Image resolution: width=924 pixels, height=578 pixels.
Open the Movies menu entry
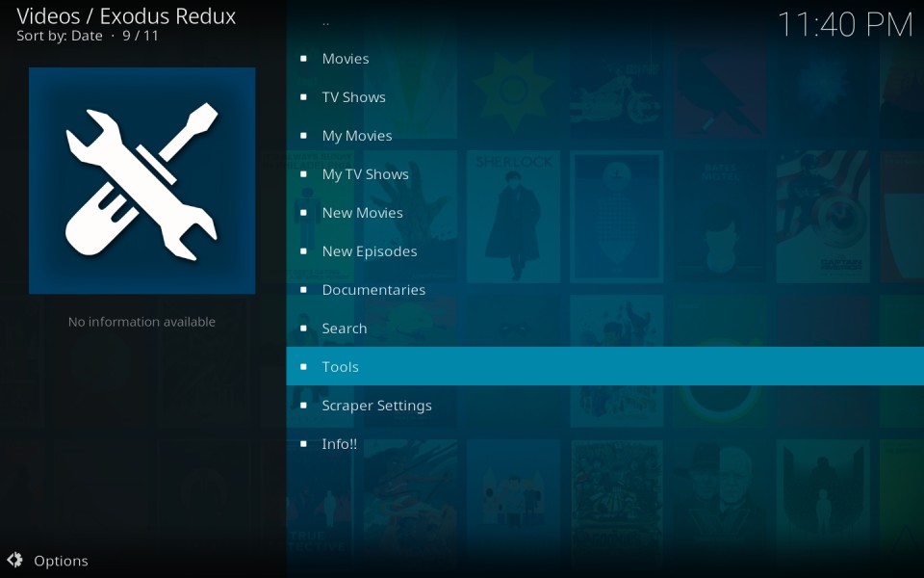604,59
